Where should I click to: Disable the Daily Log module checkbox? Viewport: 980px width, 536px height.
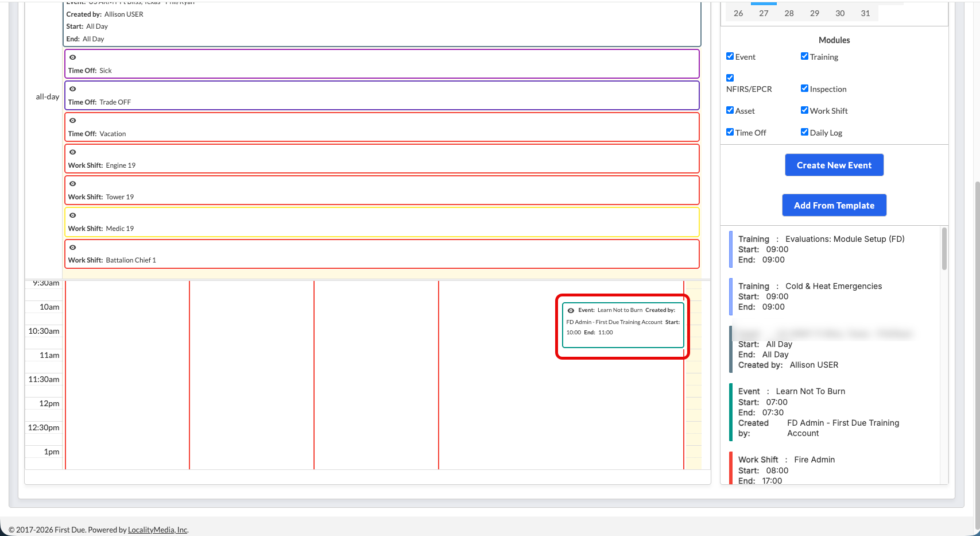[804, 132]
